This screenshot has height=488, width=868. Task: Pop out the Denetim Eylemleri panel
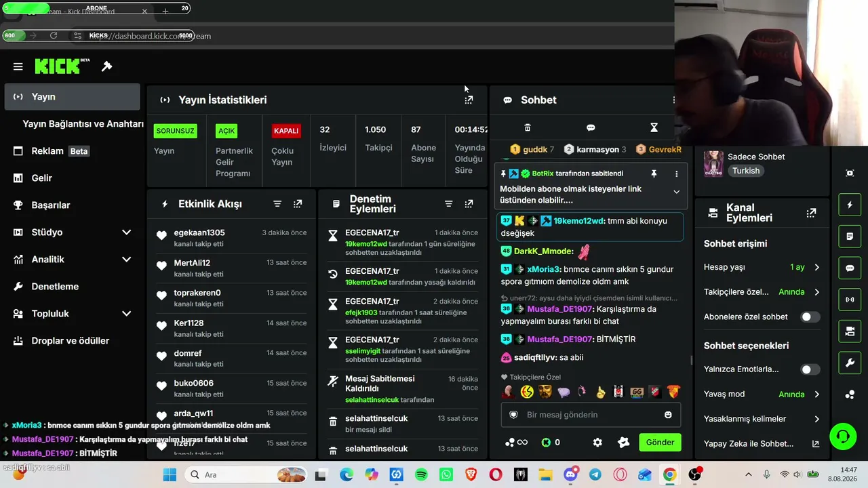click(x=469, y=204)
